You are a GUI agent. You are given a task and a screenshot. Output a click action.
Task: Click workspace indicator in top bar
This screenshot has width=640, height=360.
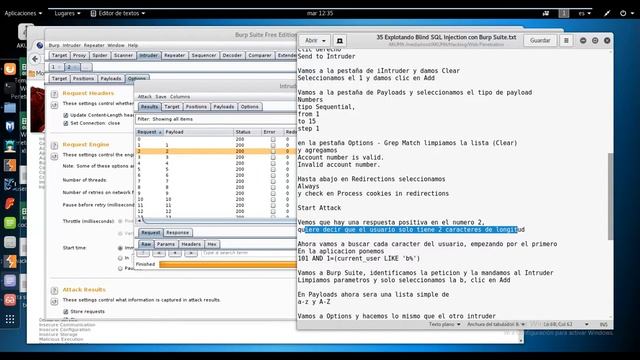pos(564,13)
